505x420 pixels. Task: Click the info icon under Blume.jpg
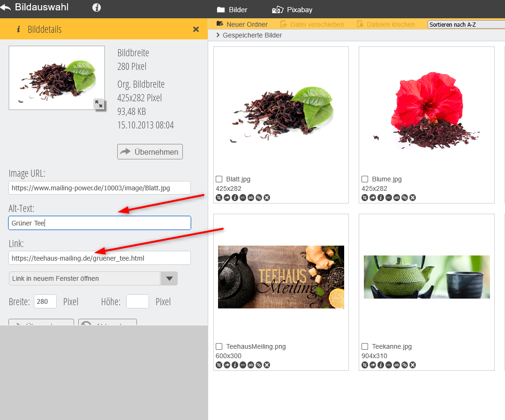coord(381,198)
